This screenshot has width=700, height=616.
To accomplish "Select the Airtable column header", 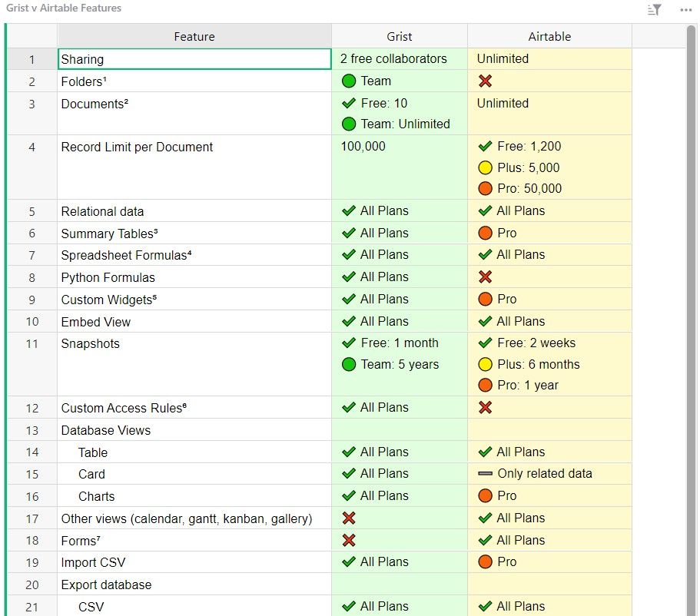I will (549, 36).
